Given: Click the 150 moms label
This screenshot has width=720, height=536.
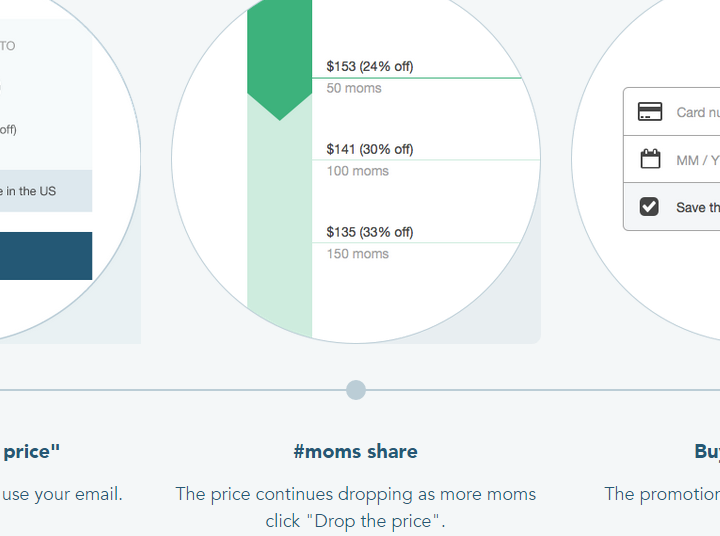Looking at the screenshot, I should [x=358, y=254].
